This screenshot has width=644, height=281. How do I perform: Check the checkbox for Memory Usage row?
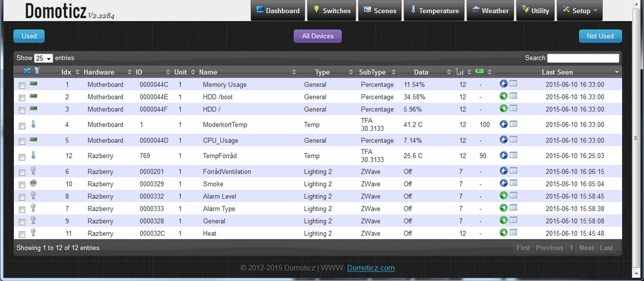[22, 86]
